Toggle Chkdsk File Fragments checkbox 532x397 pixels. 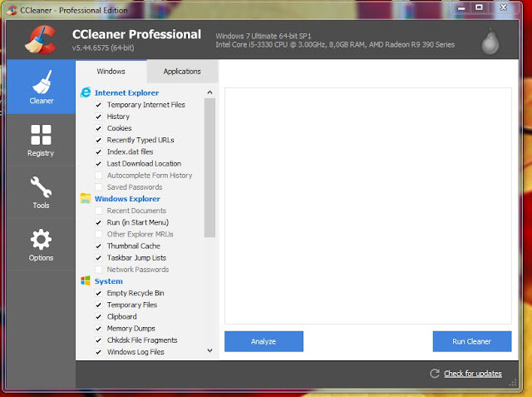point(98,340)
